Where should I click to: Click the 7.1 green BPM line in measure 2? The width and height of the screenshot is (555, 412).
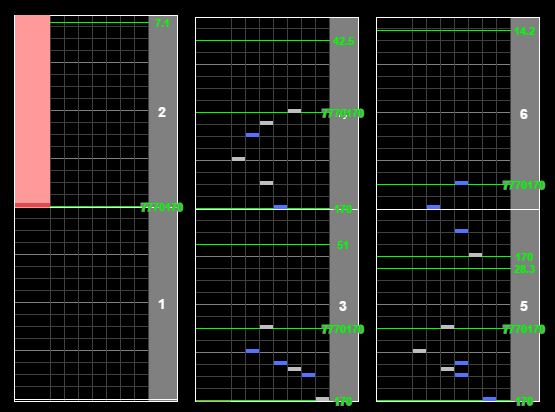(99, 23)
